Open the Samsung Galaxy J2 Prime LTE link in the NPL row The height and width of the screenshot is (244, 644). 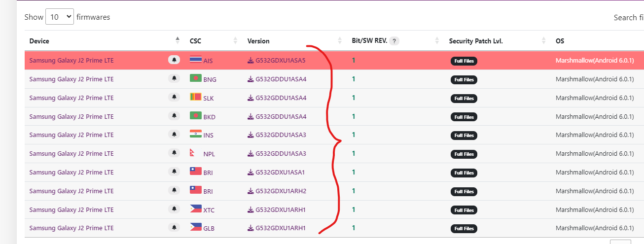(72, 153)
